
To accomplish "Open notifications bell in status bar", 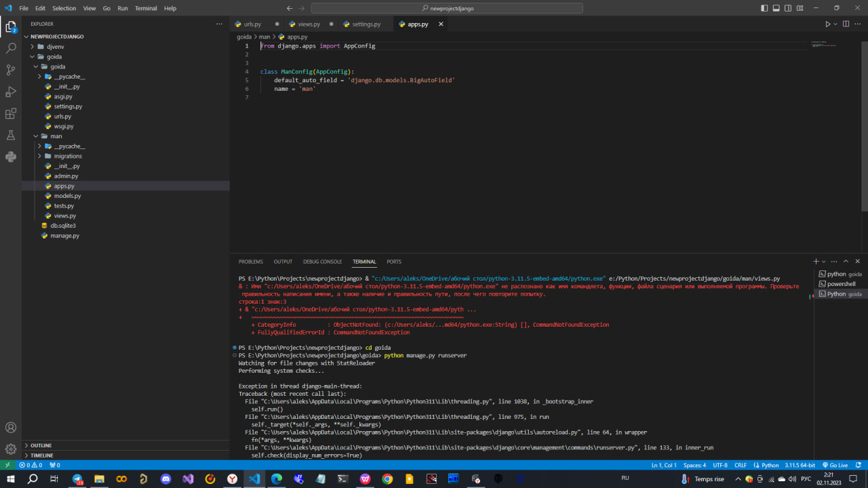I will (x=859, y=466).
